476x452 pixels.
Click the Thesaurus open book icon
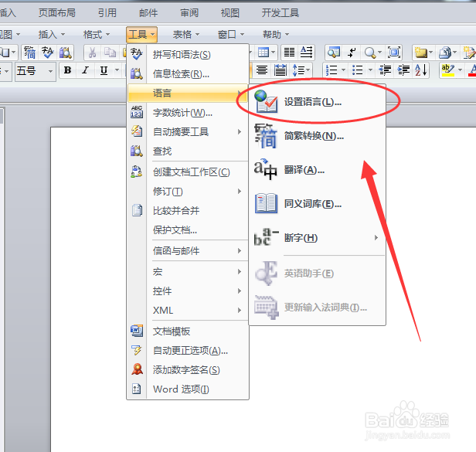tap(266, 203)
